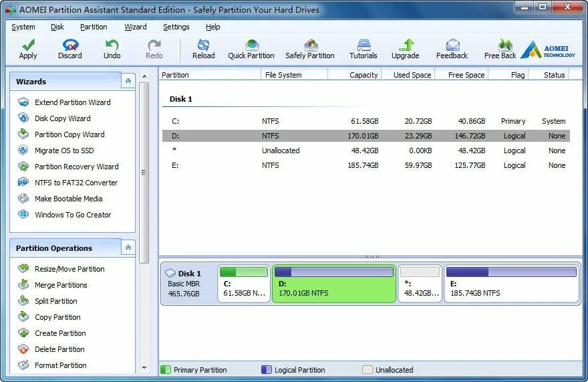The height and width of the screenshot is (382, 588).
Task: Click Unallocated legend swatch
Action: (x=367, y=370)
